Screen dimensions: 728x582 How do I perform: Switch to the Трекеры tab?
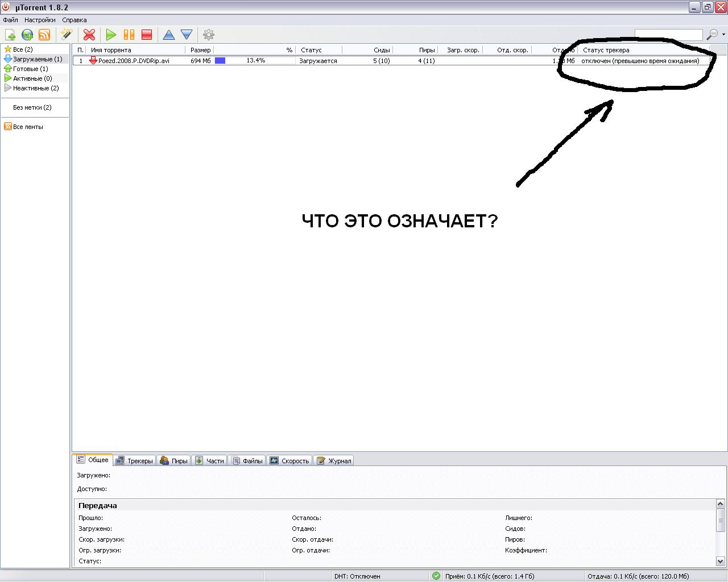135,461
